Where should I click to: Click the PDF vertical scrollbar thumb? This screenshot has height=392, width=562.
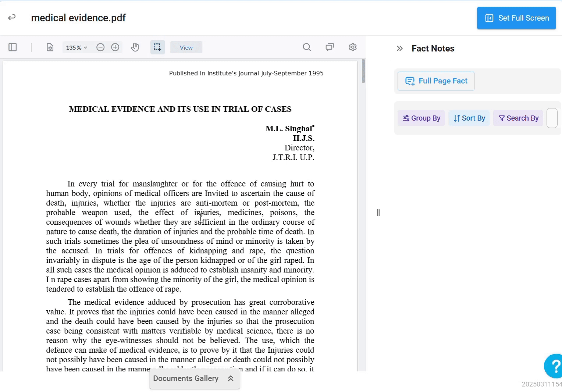[363, 71]
